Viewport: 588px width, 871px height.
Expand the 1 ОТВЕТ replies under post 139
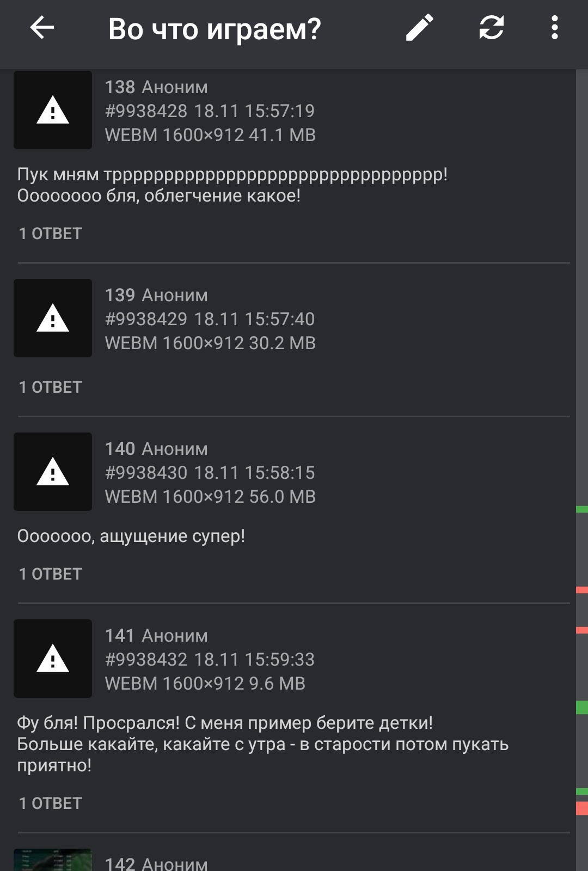(x=50, y=387)
